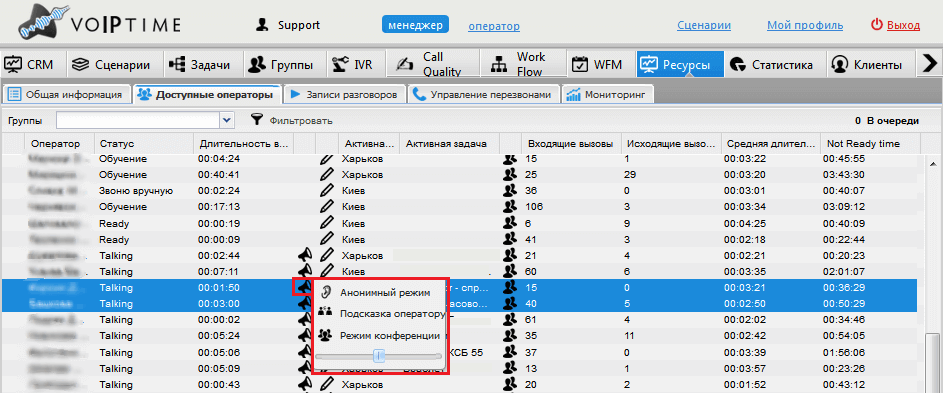Click the megaphone icon in the 00:02:44 Talking row
The height and width of the screenshot is (393, 943).
(305, 255)
